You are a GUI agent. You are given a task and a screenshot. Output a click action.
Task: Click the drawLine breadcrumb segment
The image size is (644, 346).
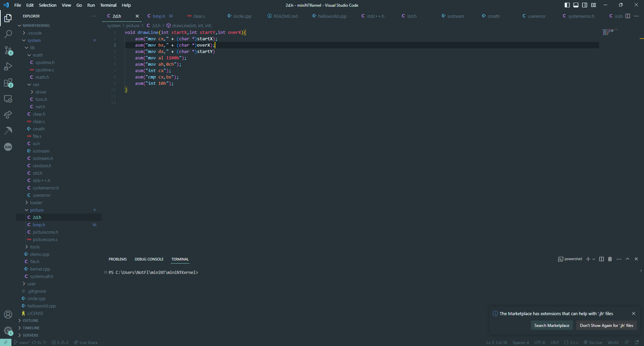189,25
